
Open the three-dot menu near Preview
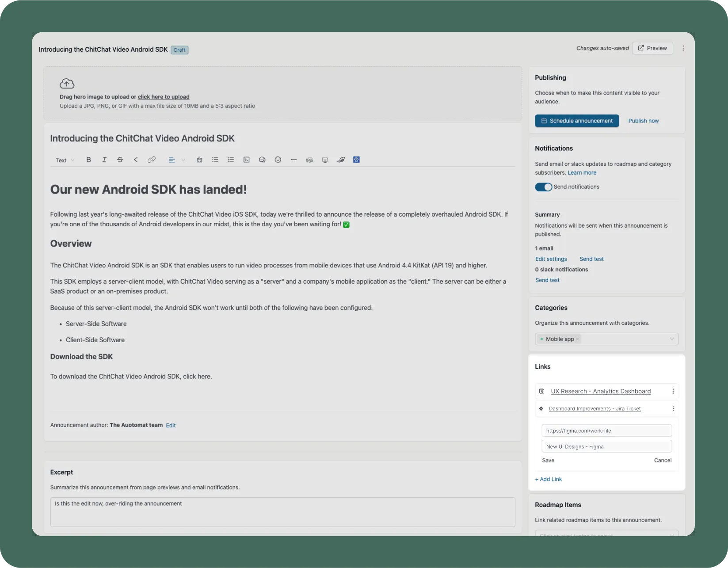pos(682,48)
